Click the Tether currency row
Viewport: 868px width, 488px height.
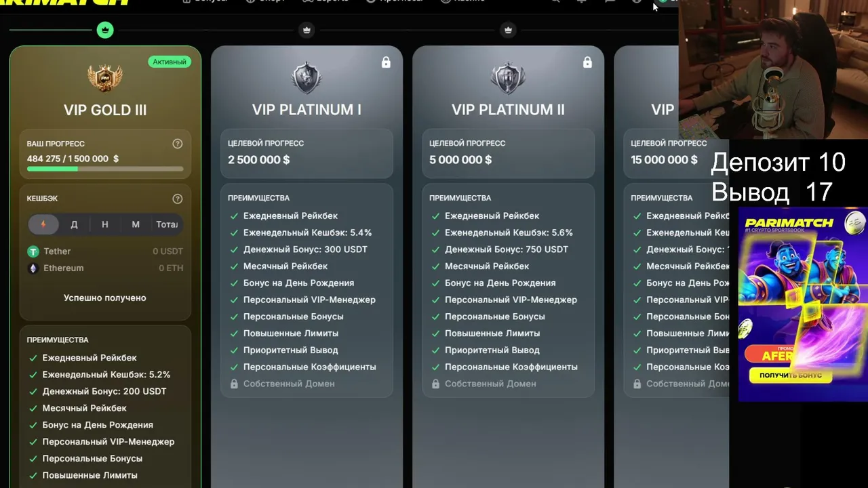coord(105,251)
